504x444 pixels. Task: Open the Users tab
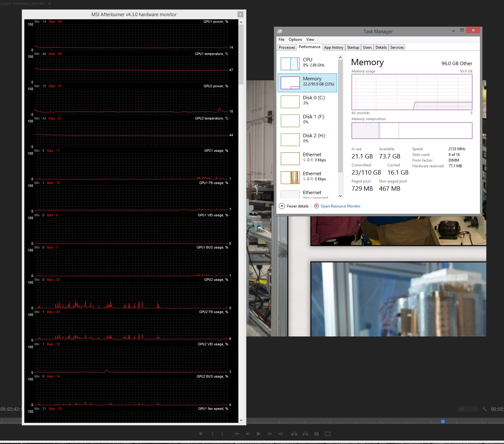(x=367, y=47)
